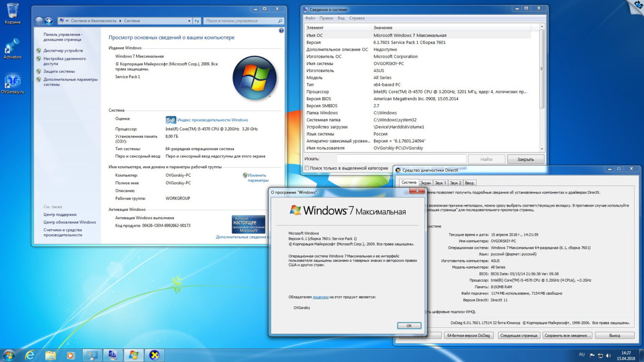Open Диспетчер устройств link in sidebar

63,50
